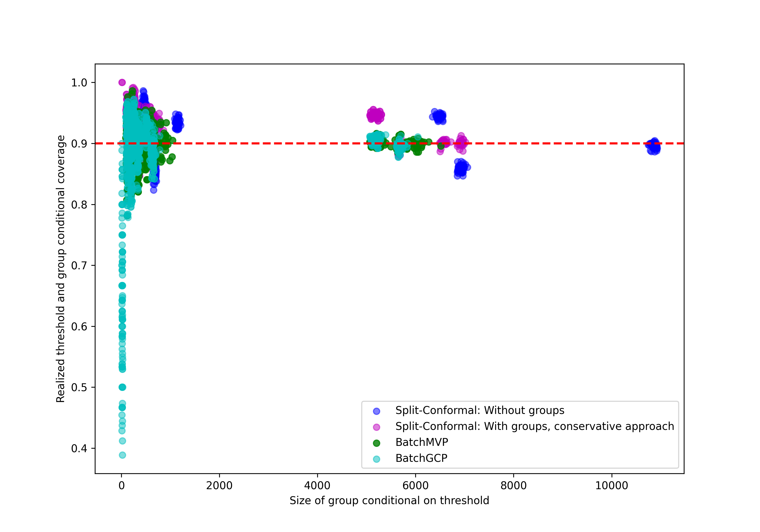
Task: Click the x-axis tick label 2000
Action: tap(219, 486)
